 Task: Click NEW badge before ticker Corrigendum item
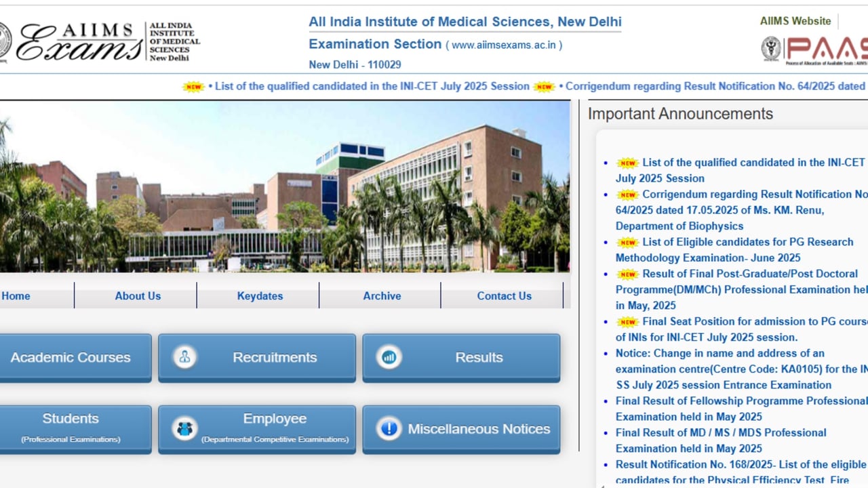click(544, 86)
